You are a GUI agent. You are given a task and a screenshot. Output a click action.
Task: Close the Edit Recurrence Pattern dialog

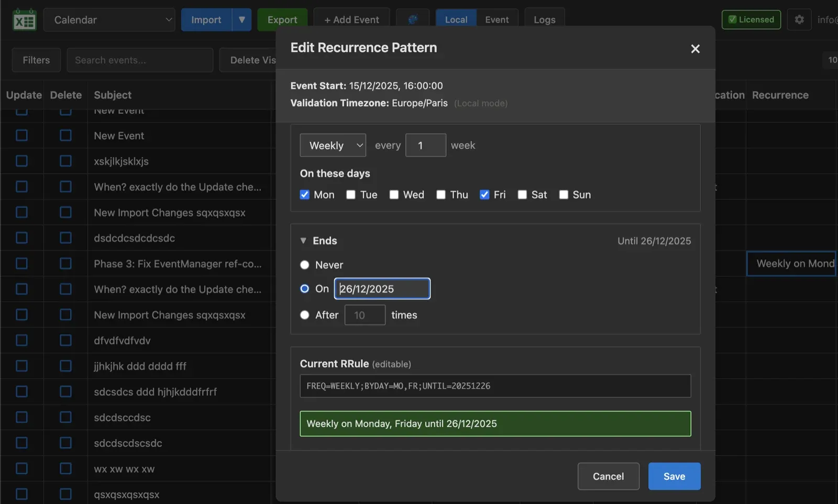click(x=695, y=49)
